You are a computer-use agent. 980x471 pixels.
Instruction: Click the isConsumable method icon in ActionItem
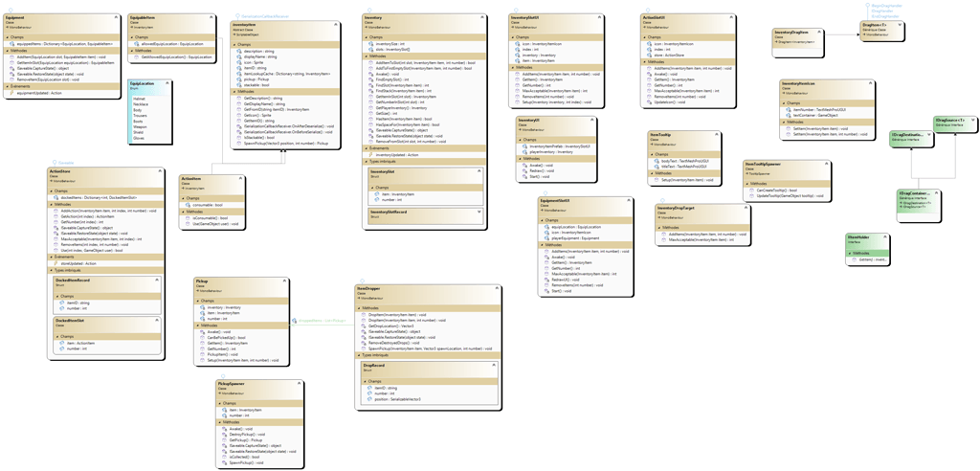pos(189,217)
